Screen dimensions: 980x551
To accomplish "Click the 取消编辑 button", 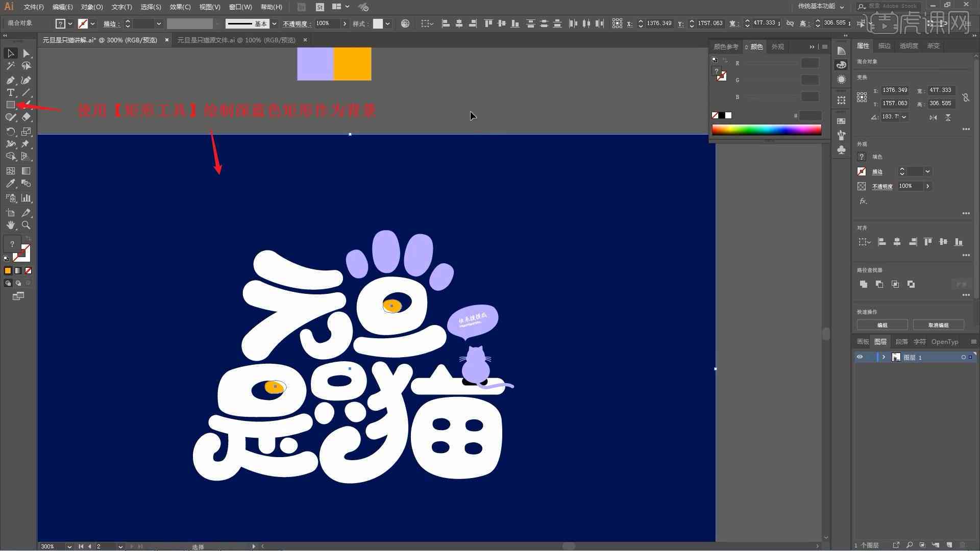I will 939,325.
